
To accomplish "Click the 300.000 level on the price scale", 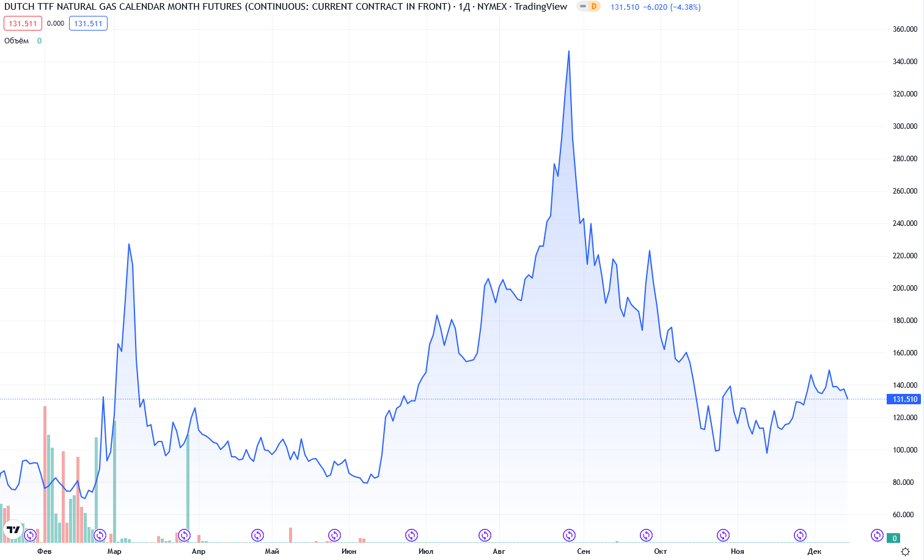I will coord(904,126).
